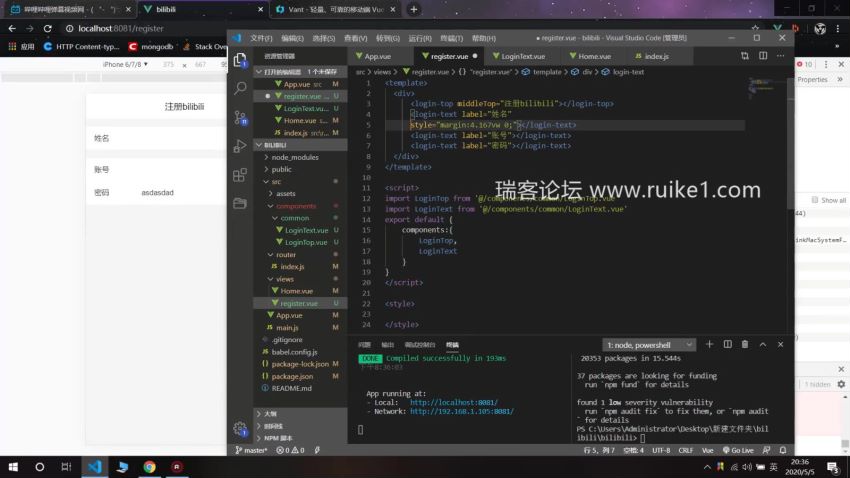The height and width of the screenshot is (478, 850).
Task: Split the terminal panel
Action: pyautogui.click(x=727, y=345)
